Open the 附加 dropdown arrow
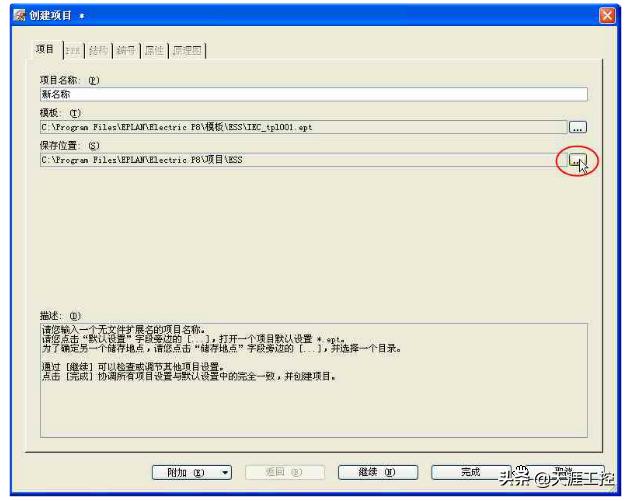Image resolution: width=629 pixels, height=501 pixels. 225,473
